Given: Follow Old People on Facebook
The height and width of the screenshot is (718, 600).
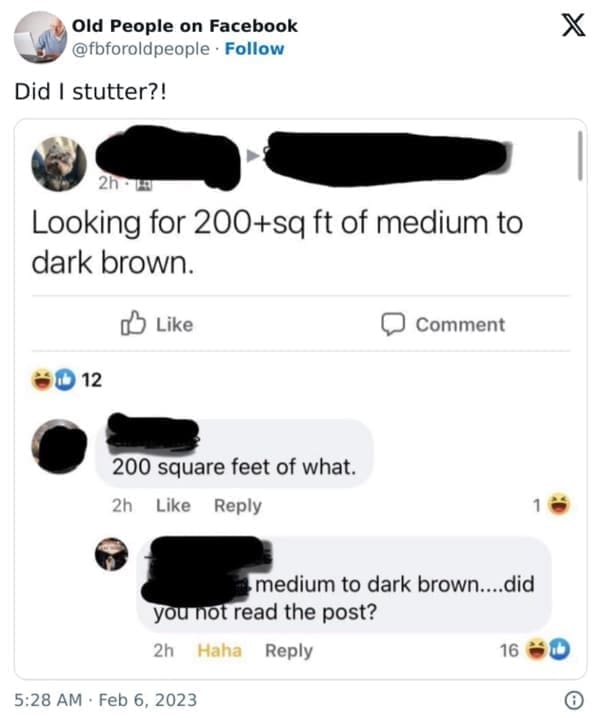Looking at the screenshot, I should [254, 49].
